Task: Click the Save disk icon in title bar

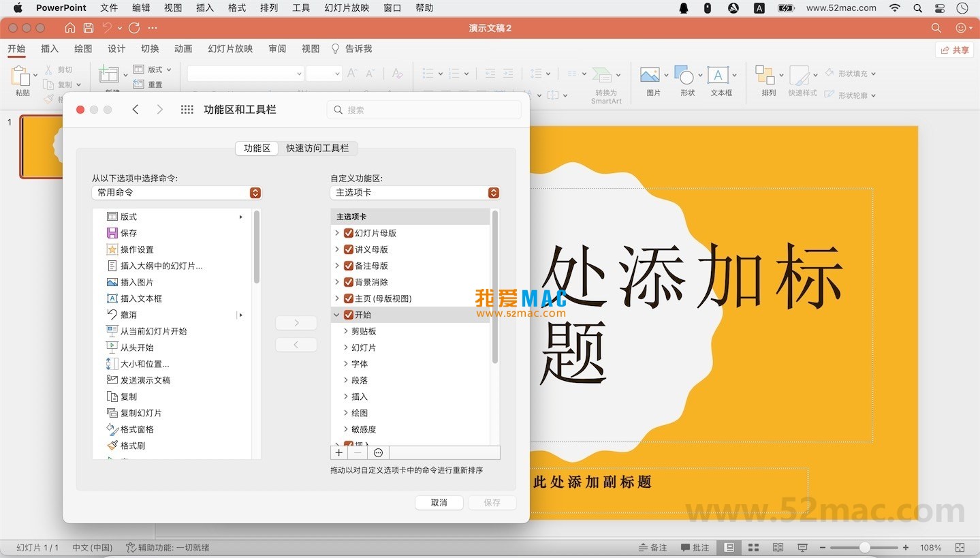Action: [x=89, y=28]
